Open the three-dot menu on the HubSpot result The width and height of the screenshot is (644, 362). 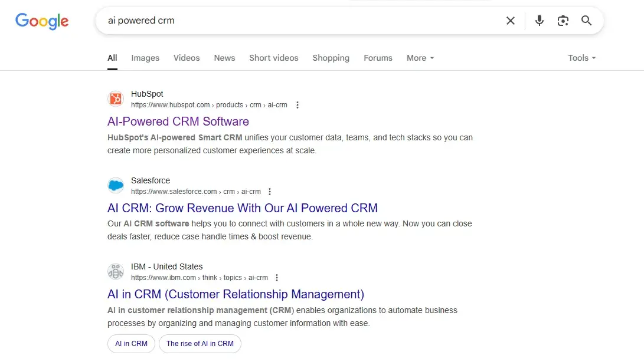(x=298, y=104)
